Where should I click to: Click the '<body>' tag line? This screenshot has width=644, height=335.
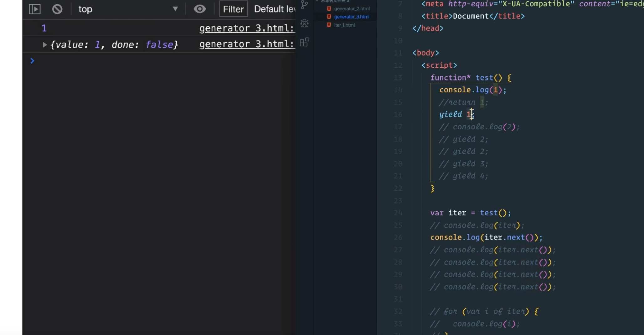(426, 53)
